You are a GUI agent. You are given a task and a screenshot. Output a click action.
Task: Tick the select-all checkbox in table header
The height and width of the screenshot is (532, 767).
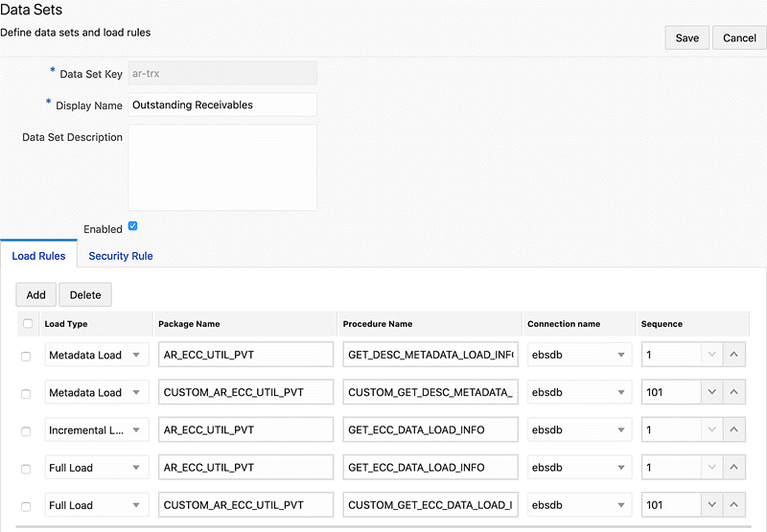click(26, 324)
